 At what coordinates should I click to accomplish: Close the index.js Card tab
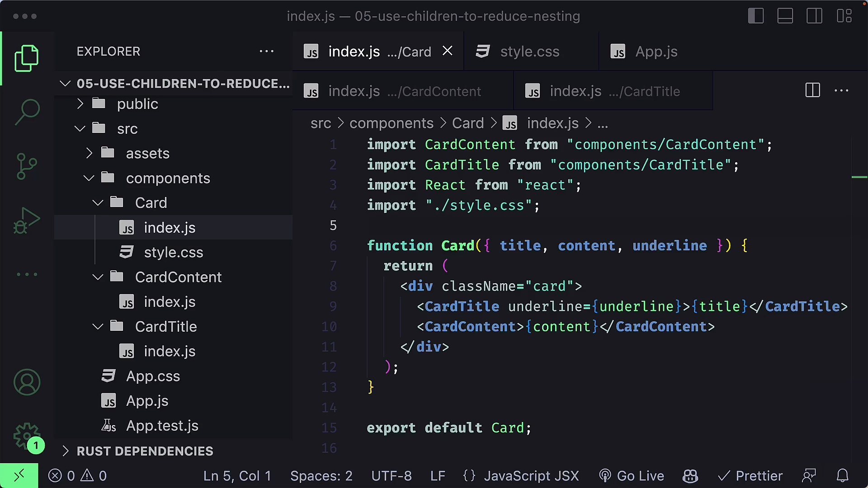[447, 51]
